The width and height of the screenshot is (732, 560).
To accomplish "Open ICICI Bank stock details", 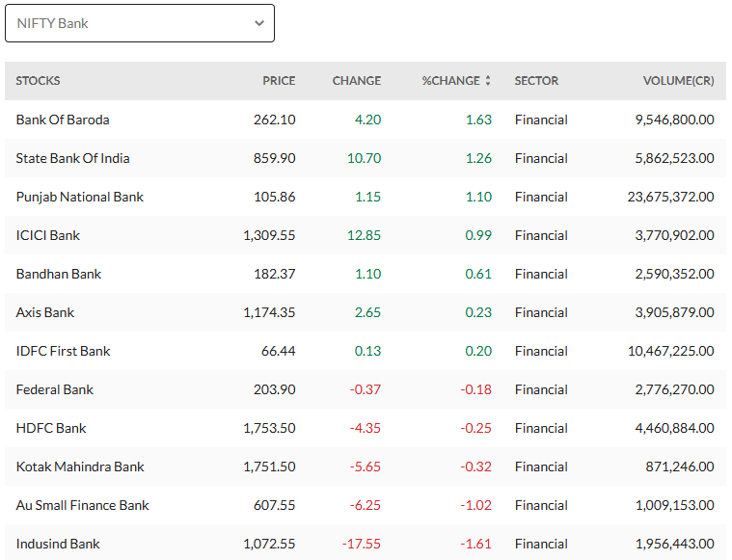I will coord(48,235).
